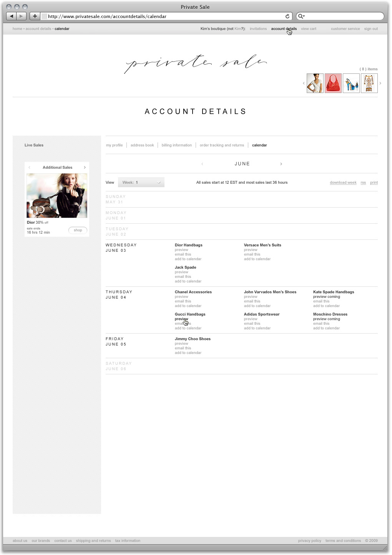The width and height of the screenshot is (392, 555).
Task: Click the browser forward arrow button
Action: coord(22,16)
